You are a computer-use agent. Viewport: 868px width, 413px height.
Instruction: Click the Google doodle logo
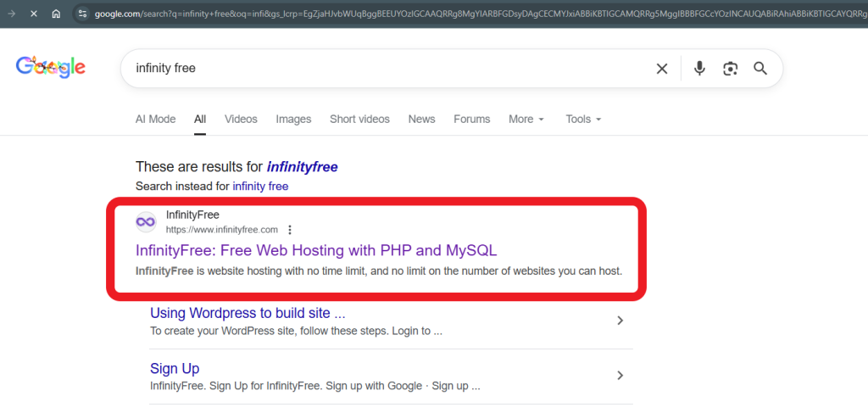point(51,67)
